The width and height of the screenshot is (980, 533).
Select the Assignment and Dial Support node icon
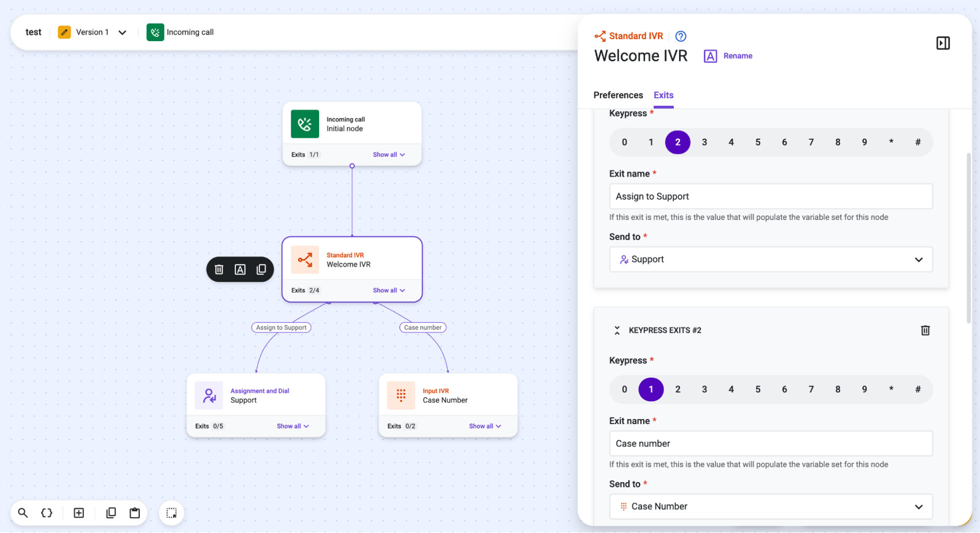pos(209,395)
